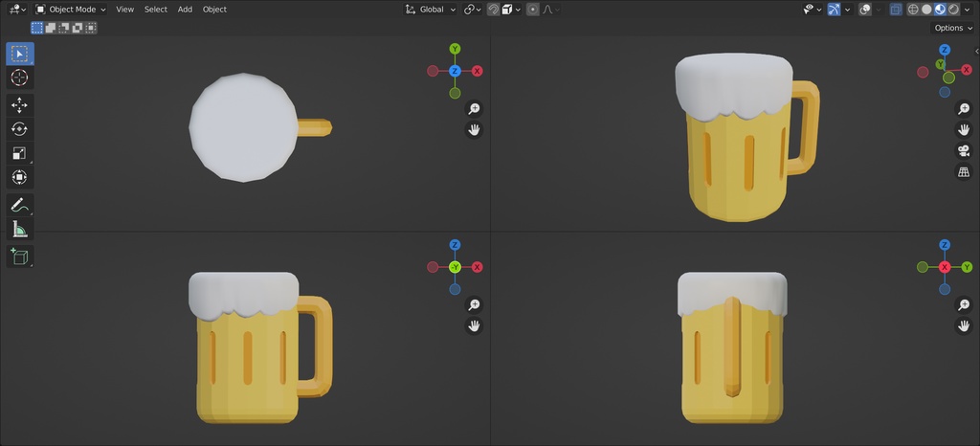This screenshot has width=980, height=446.
Task: Switch to Solid viewport shading
Action: pos(926,10)
